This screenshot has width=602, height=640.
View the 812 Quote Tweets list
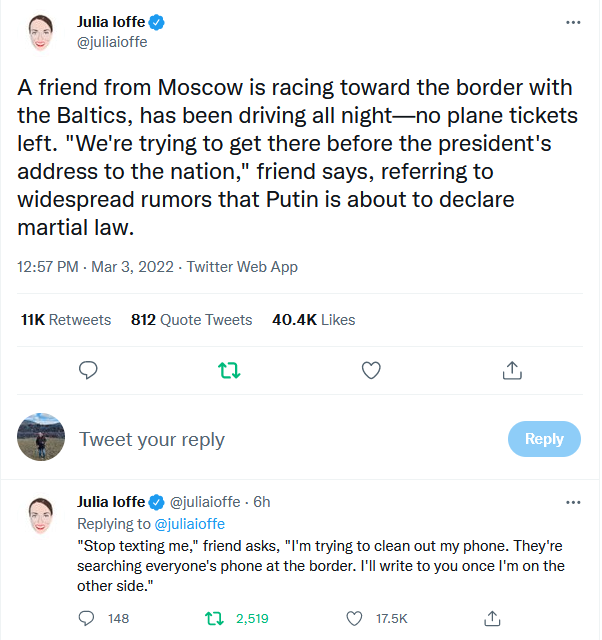coord(191,320)
